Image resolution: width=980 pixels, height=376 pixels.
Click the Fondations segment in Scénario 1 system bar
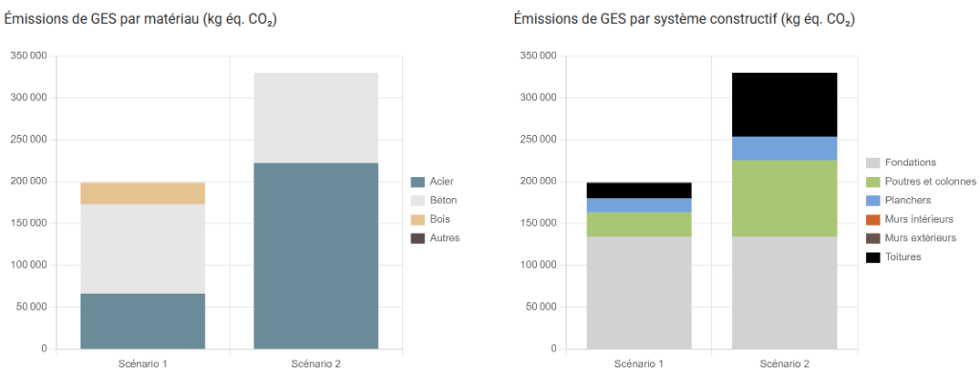(x=638, y=293)
